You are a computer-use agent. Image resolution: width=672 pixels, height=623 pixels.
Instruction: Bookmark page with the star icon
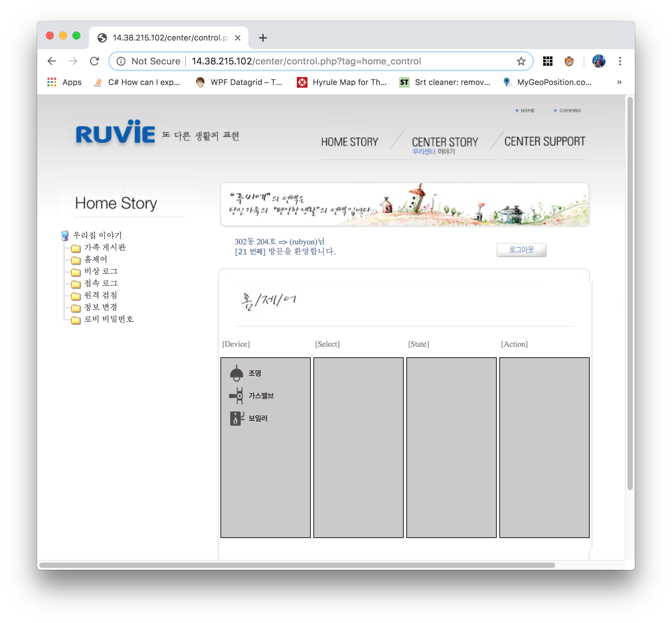[x=521, y=61]
